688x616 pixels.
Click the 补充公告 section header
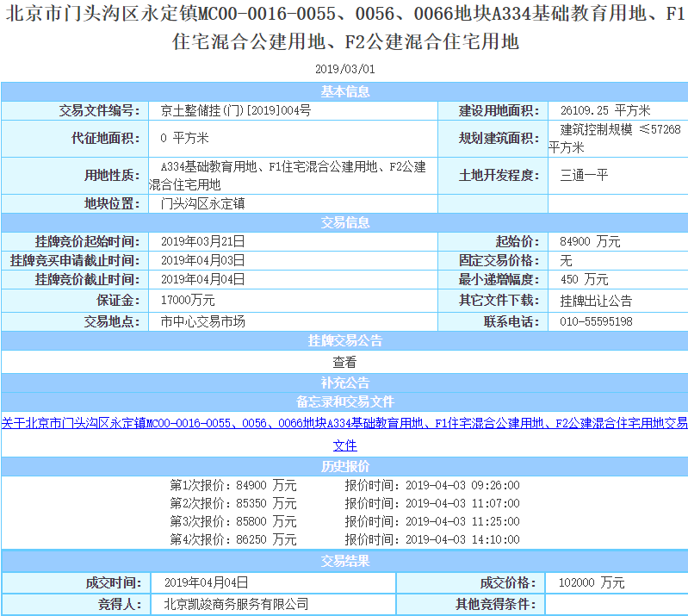coord(344,383)
